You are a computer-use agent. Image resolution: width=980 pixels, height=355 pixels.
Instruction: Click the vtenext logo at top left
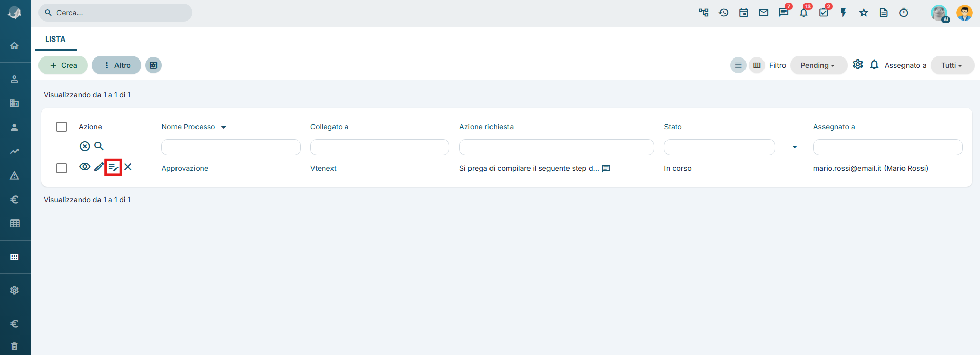pyautogui.click(x=15, y=13)
